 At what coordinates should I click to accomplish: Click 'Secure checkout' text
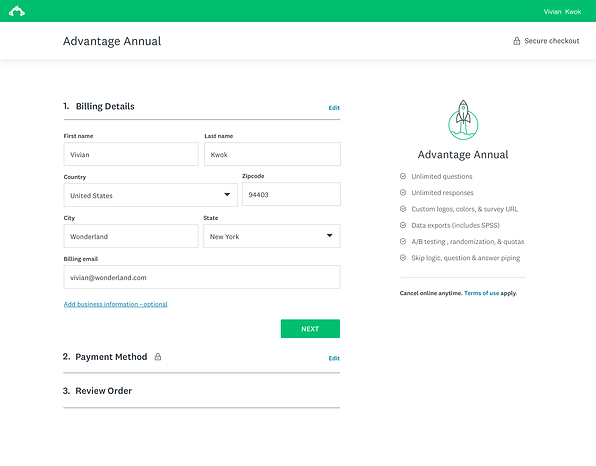[x=552, y=41]
